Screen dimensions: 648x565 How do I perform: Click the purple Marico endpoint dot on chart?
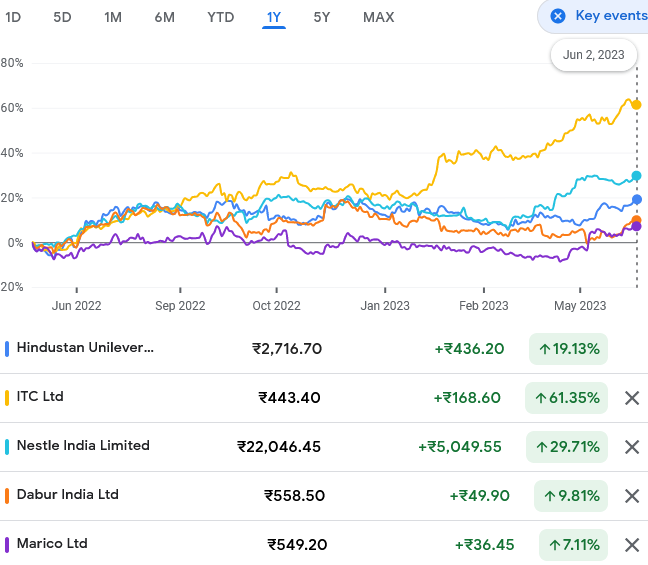tap(636, 226)
